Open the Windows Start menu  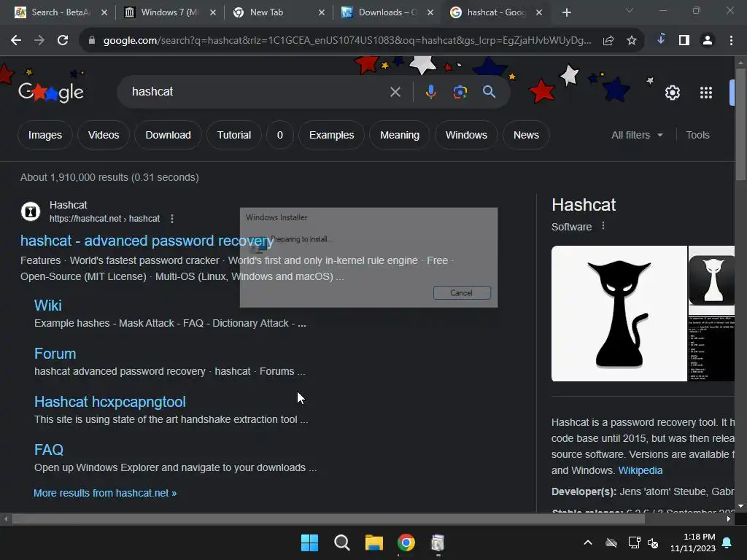(309, 542)
